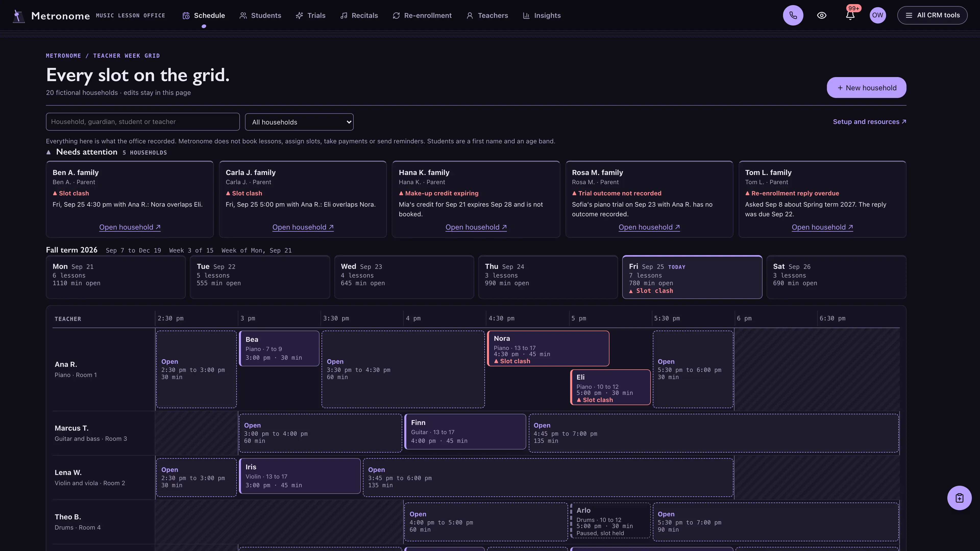Go to the Recitals tab
This screenshot has width=980, height=551.
coord(359,16)
